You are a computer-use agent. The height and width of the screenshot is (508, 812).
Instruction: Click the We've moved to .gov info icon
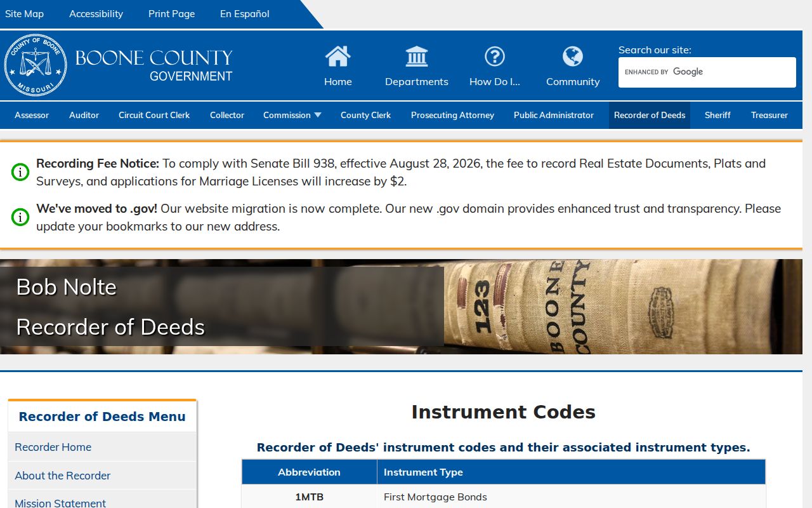click(20, 217)
